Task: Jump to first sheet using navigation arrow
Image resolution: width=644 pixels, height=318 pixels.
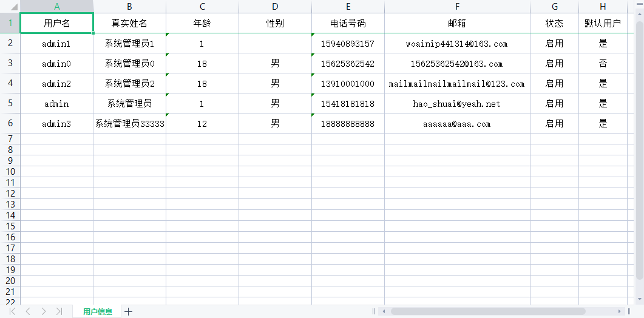Action: pyautogui.click(x=12, y=311)
